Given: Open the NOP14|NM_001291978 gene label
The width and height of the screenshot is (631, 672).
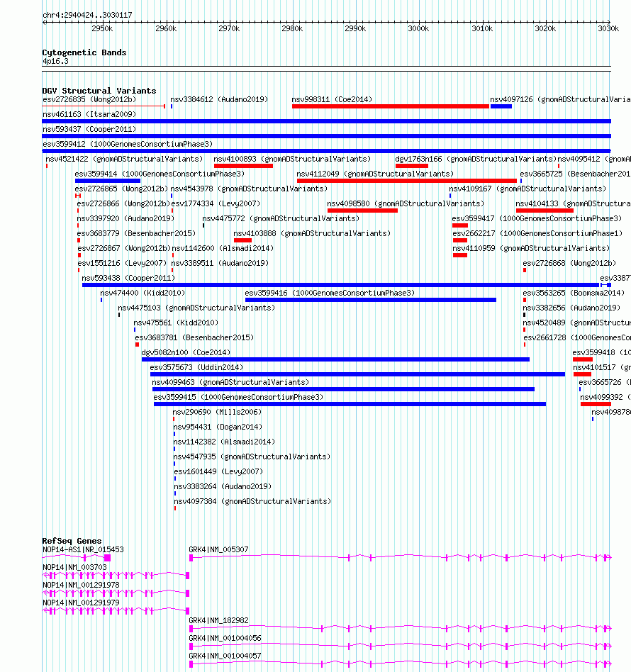Looking at the screenshot, I should point(81,585).
